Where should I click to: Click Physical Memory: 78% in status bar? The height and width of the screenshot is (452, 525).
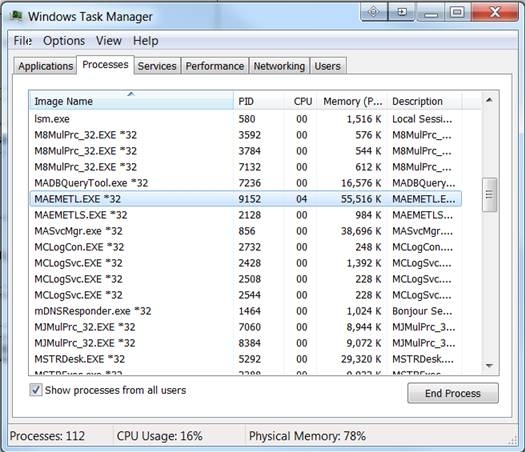(307, 436)
